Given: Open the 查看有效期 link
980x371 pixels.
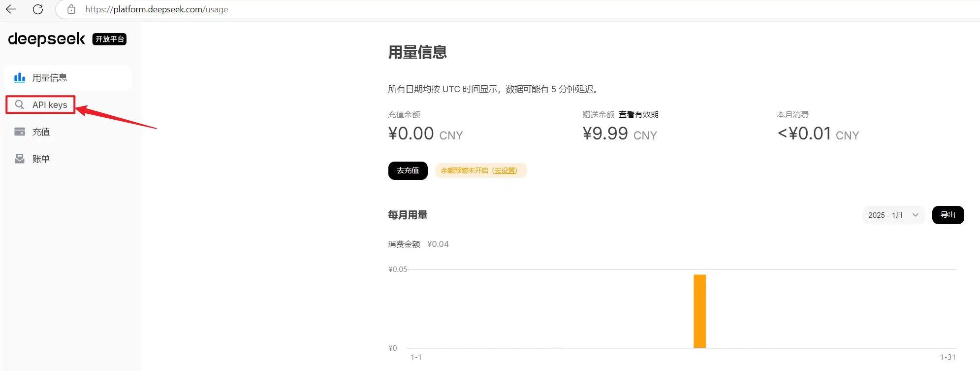Looking at the screenshot, I should click(638, 115).
